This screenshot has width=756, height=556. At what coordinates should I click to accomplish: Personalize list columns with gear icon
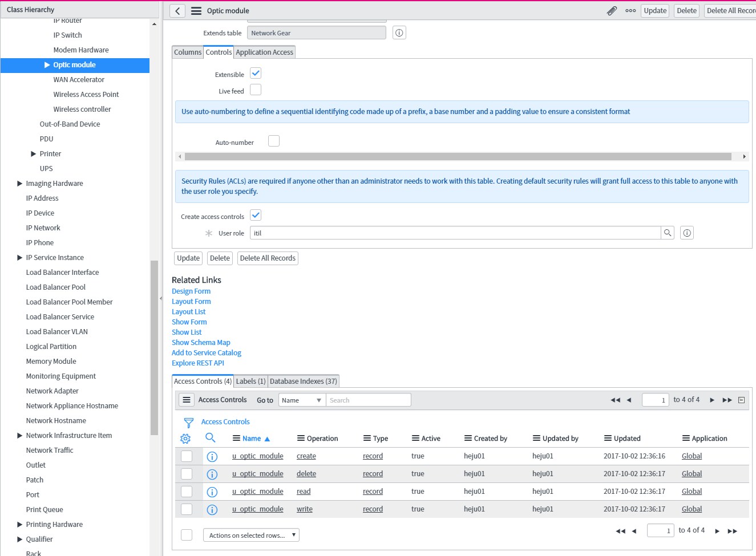(185, 439)
